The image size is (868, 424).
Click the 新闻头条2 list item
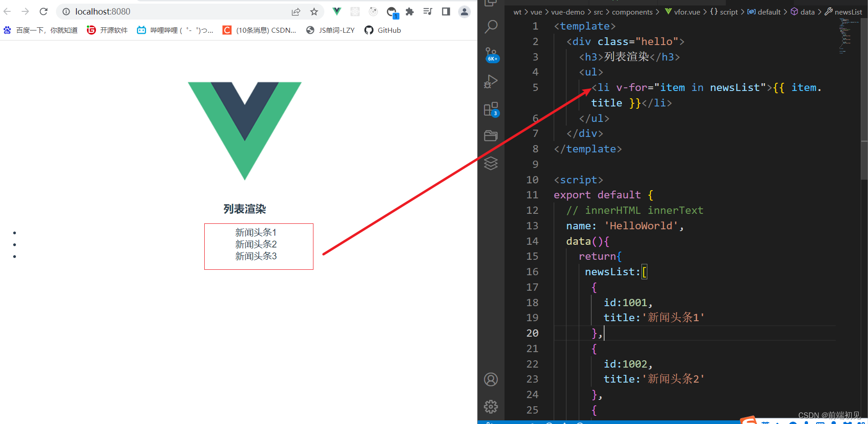(256, 244)
